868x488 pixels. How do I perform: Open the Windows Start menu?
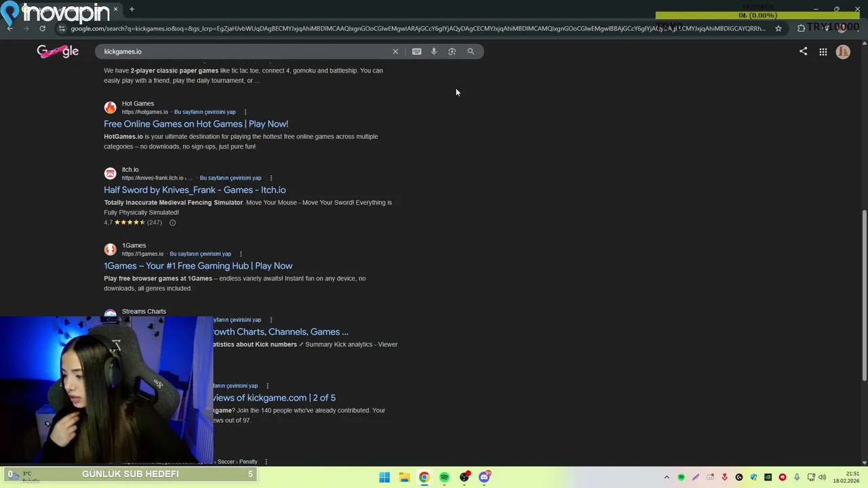coord(384,477)
